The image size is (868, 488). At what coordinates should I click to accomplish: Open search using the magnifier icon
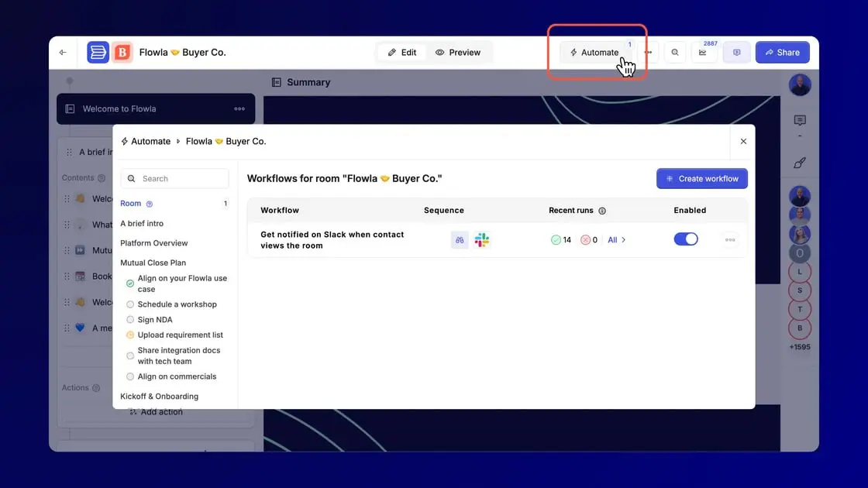pyautogui.click(x=675, y=52)
